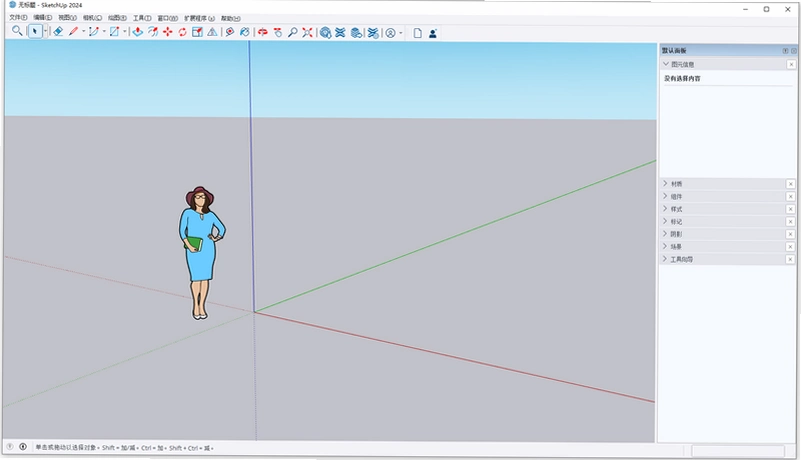801x460 pixels.
Task: Open the 工具 menu
Action: tap(142, 18)
